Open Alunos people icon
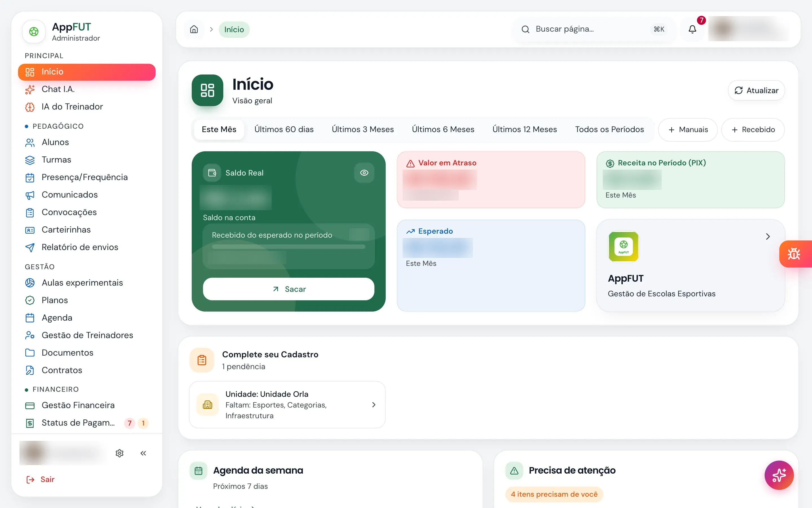812x508 pixels. tap(30, 143)
